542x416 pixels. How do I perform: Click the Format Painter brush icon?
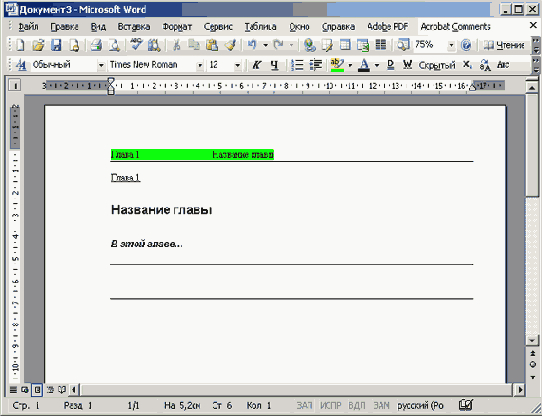click(231, 45)
